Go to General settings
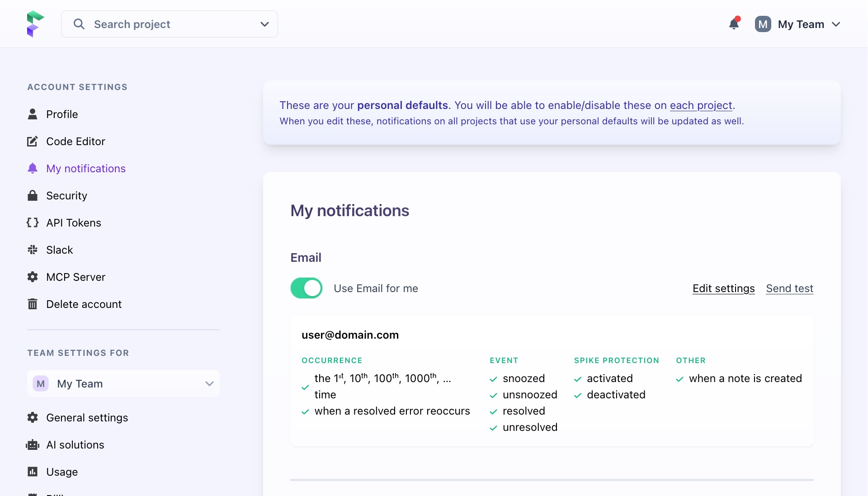This screenshot has height=496, width=868. [x=87, y=418]
